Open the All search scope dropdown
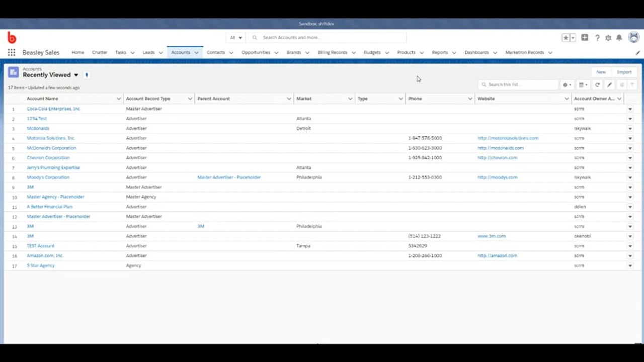Viewport: 644px width, 362px height. point(236,38)
